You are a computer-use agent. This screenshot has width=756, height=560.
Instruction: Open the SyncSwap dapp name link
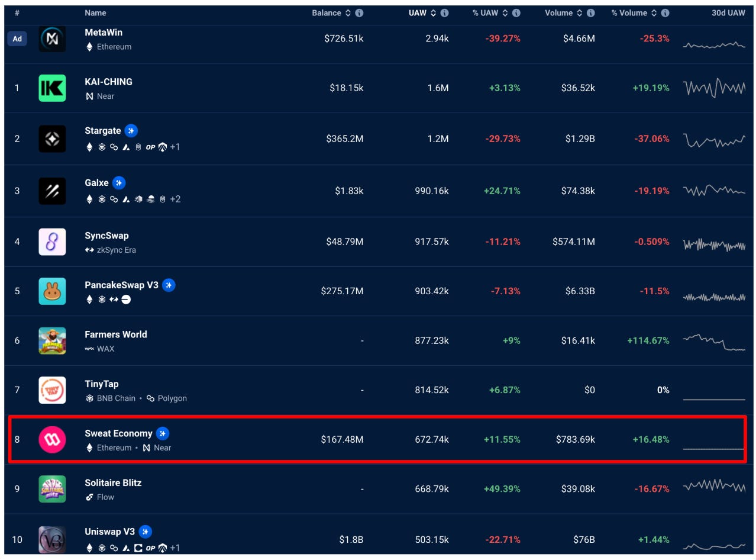(x=106, y=236)
